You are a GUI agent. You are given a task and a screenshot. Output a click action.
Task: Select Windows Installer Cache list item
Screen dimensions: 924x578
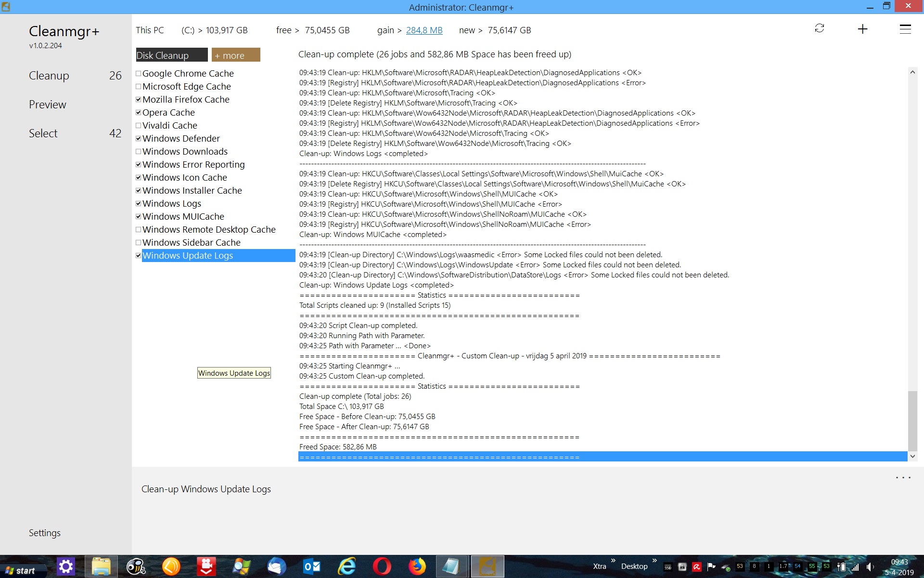tap(192, 190)
